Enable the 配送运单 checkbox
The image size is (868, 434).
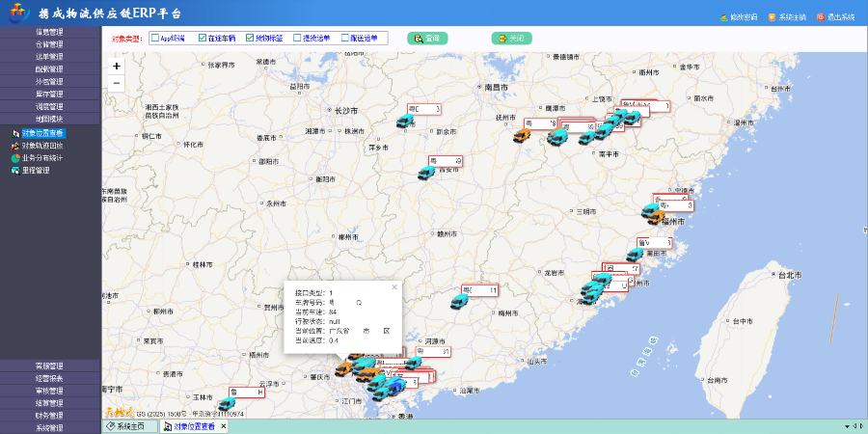[345, 39]
